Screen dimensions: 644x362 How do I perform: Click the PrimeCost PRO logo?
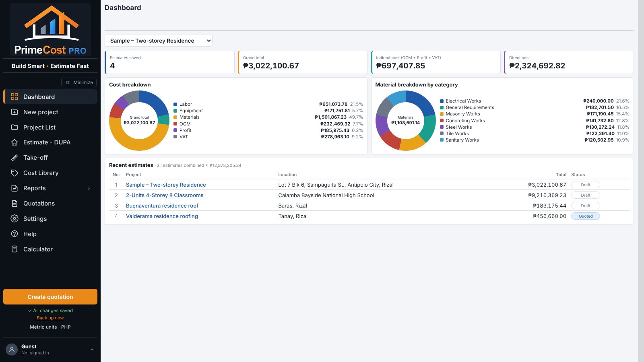[50, 30]
